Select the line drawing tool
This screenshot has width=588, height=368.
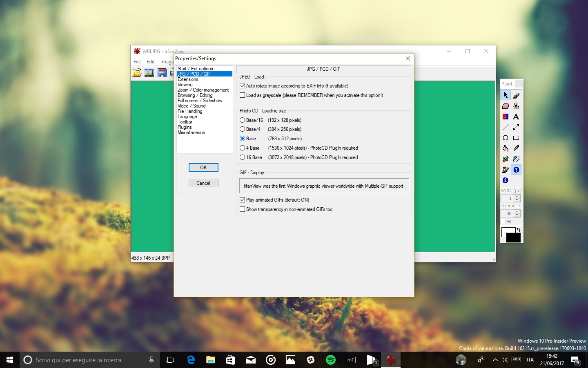click(x=506, y=127)
